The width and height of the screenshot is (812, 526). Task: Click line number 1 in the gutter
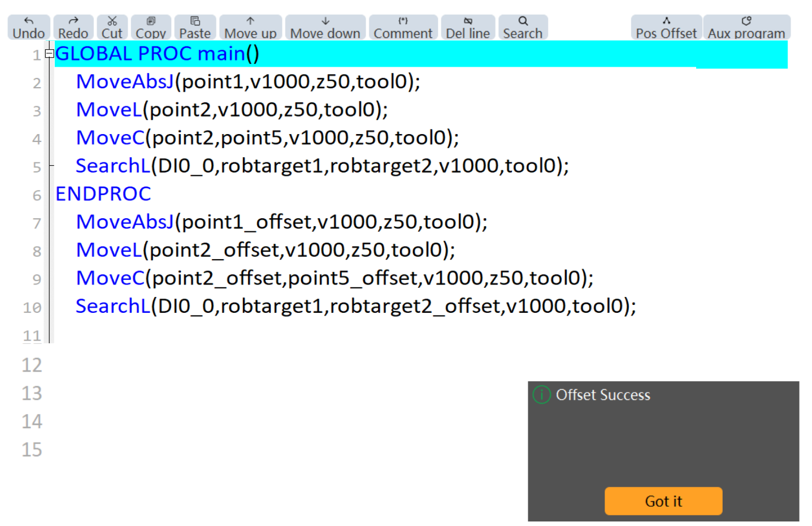[37, 55]
